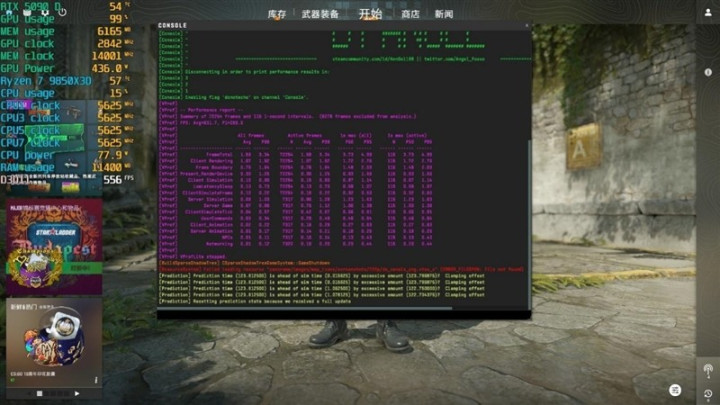Click the 'VProfLite stopped' console line

[x=203, y=257]
